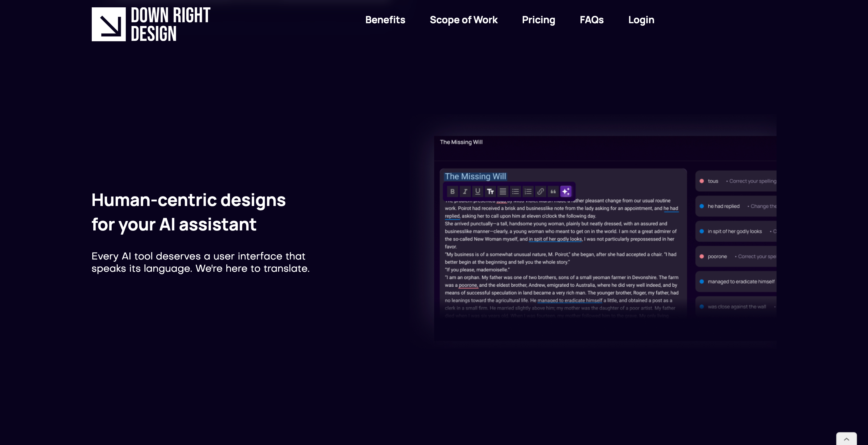Insert a numbered list
The image size is (868, 445).
click(x=528, y=192)
